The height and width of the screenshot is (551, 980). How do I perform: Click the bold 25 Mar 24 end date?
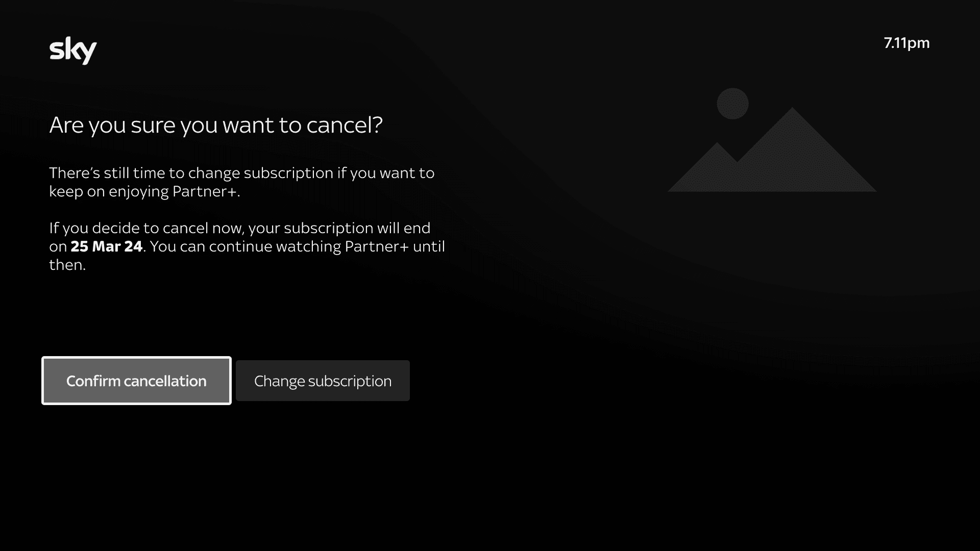point(106,246)
